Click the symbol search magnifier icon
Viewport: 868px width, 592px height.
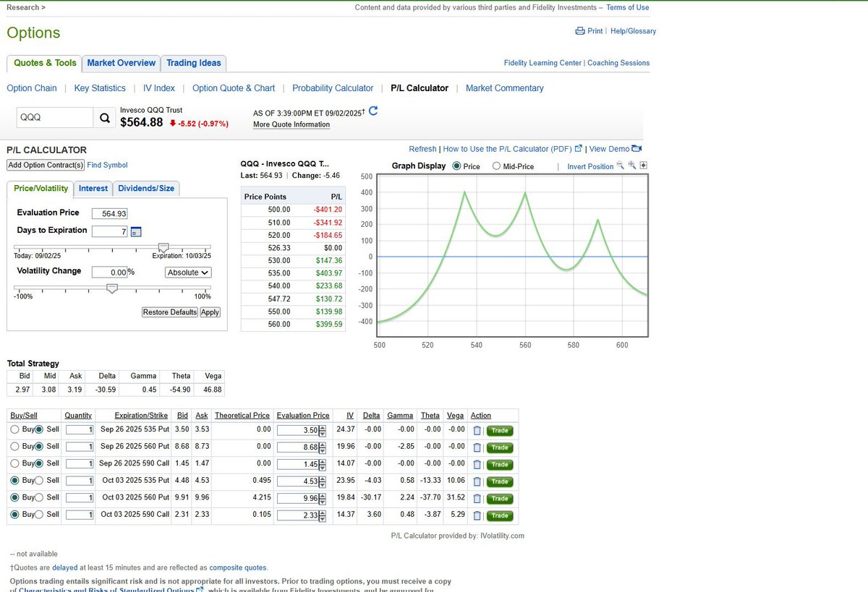[x=104, y=118]
